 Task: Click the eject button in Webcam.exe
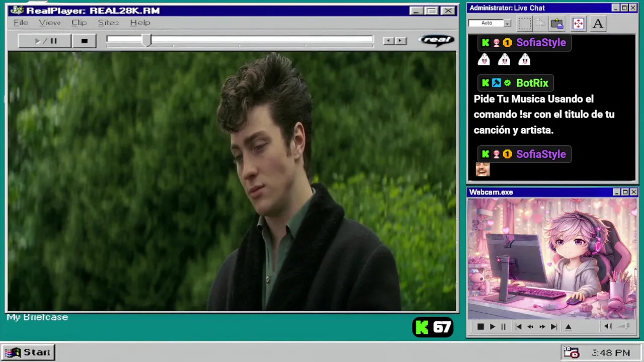coord(569,327)
